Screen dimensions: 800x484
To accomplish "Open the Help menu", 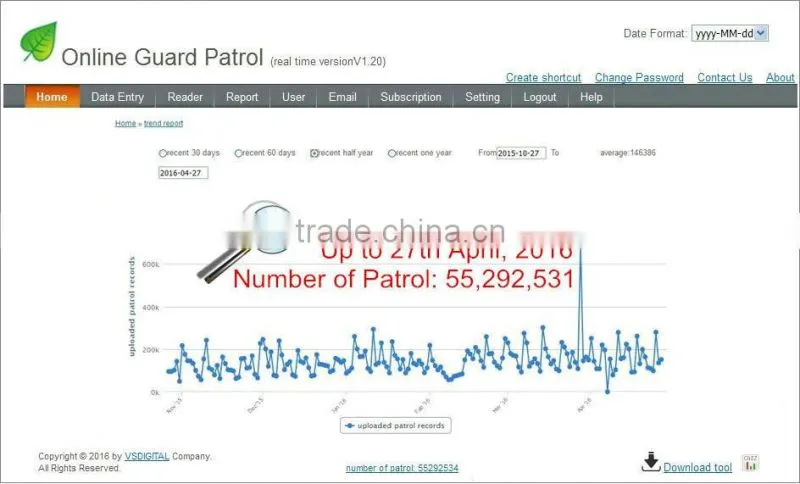I will pos(591,97).
